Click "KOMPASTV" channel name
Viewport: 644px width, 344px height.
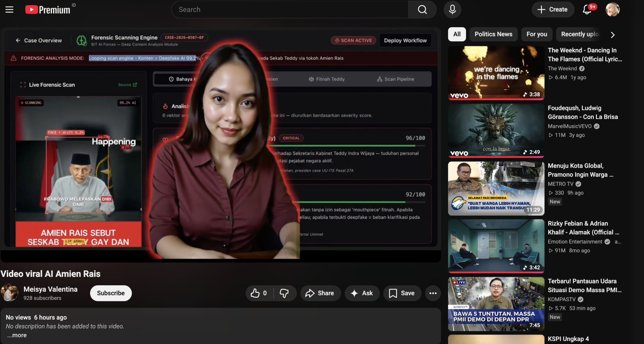(562, 299)
